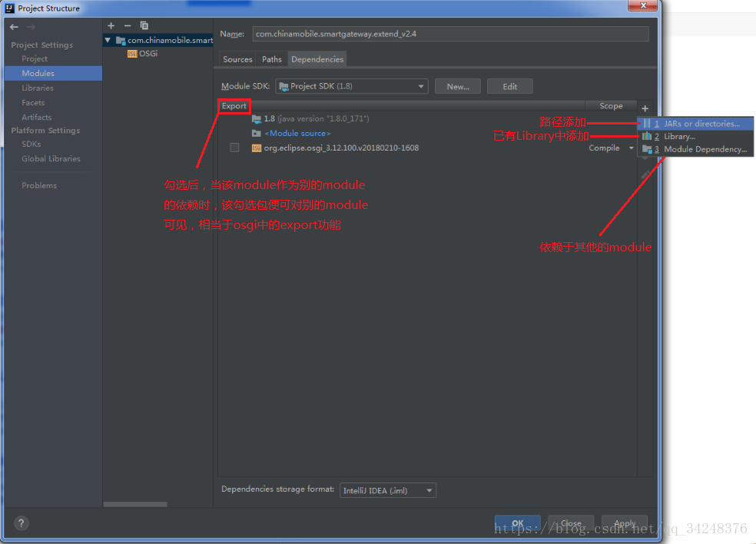Click the Apply button
The image size is (756, 544).
pyautogui.click(x=625, y=523)
